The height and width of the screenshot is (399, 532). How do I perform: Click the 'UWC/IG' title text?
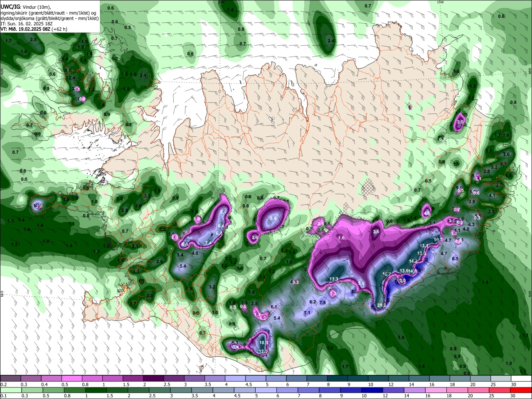[10, 7]
